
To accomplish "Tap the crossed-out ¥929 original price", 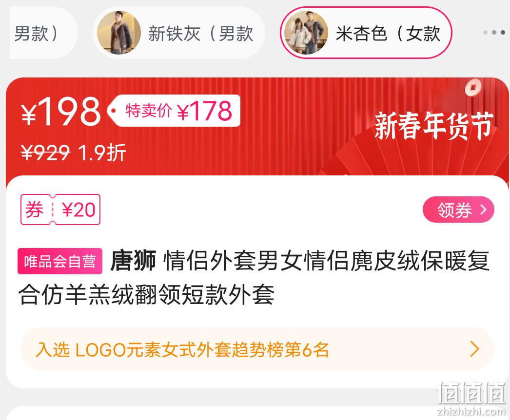I will click(45, 152).
